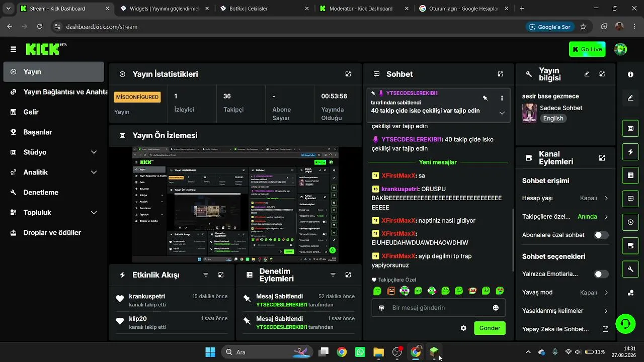The image size is (644, 362).
Task: Click XFirstMaxX username on the 'sa' message
Action: coord(398,175)
